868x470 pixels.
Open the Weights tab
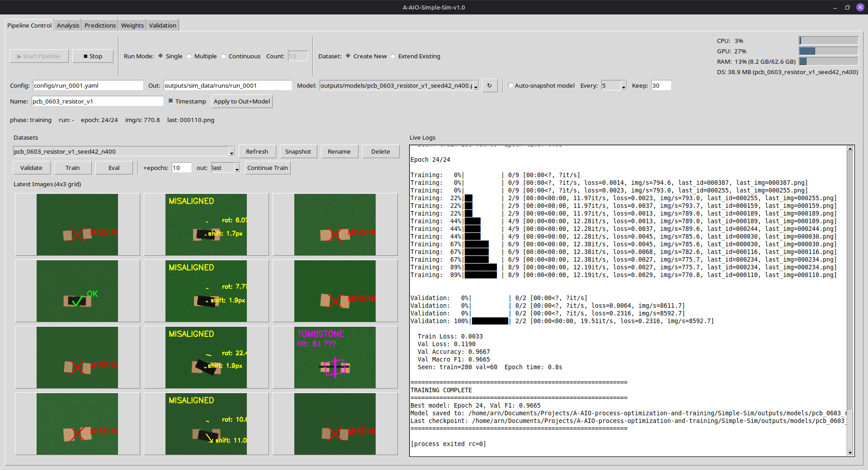coord(132,25)
